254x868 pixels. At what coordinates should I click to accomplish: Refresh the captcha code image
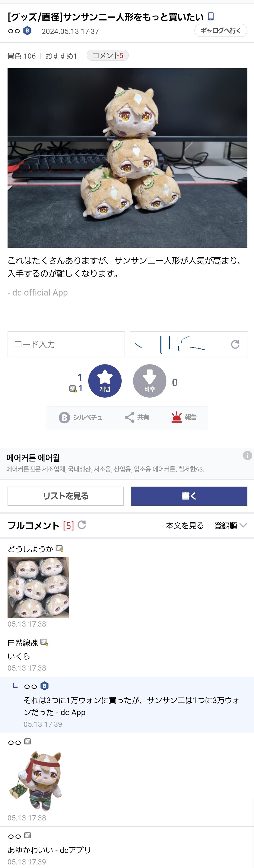click(235, 344)
